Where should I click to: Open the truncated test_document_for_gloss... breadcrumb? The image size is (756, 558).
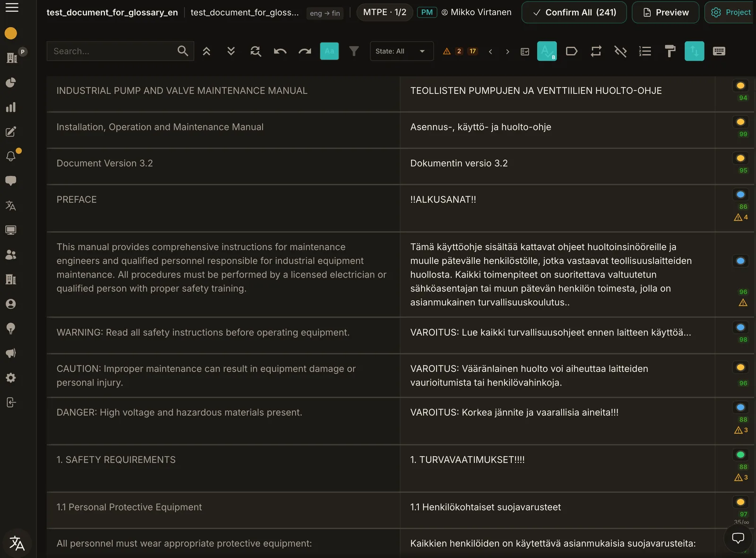245,12
